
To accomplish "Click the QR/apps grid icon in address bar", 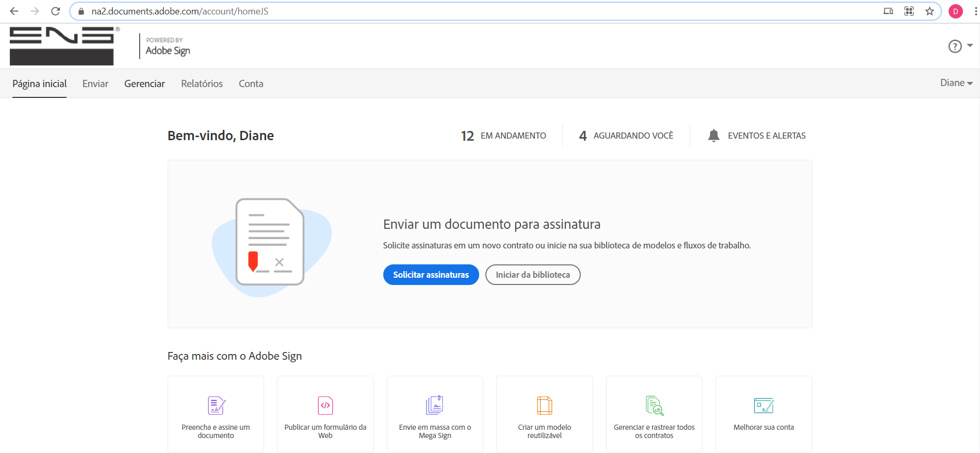I will (x=909, y=11).
